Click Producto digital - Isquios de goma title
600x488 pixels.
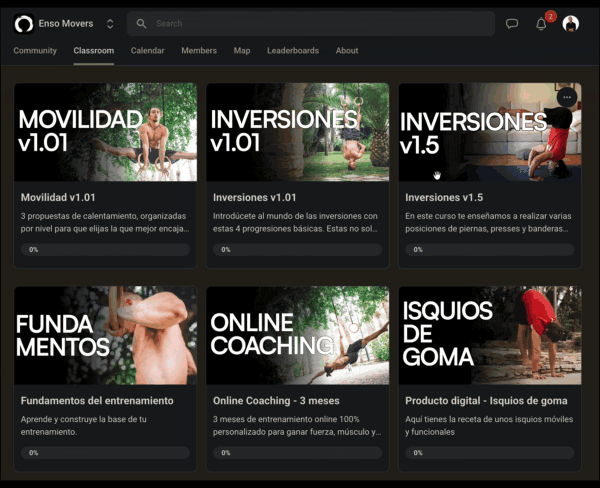486,401
